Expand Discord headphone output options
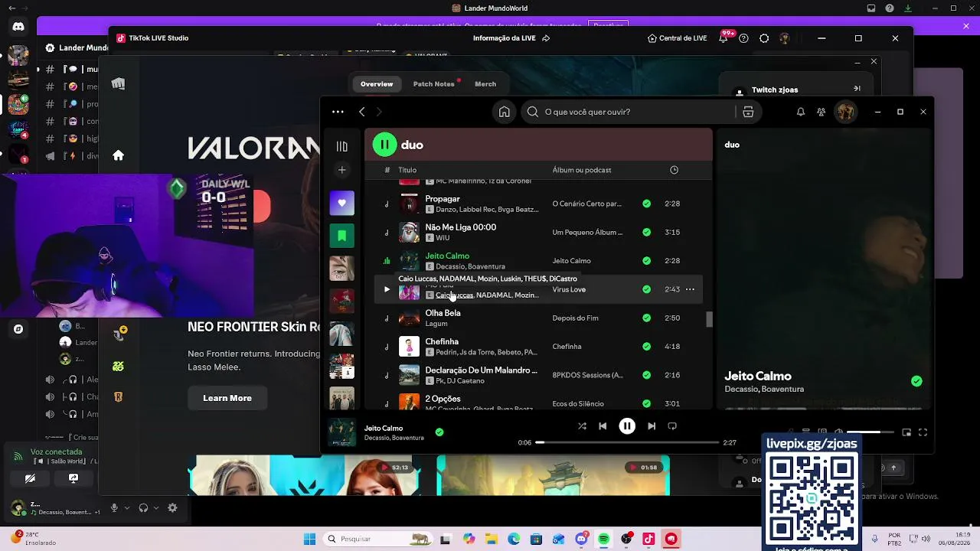980x551 pixels. pyautogui.click(x=156, y=508)
